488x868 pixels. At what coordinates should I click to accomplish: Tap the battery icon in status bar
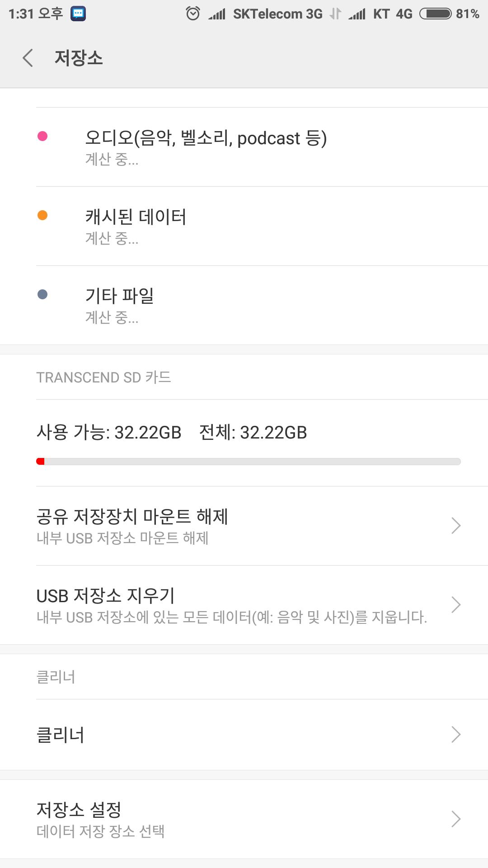click(435, 14)
